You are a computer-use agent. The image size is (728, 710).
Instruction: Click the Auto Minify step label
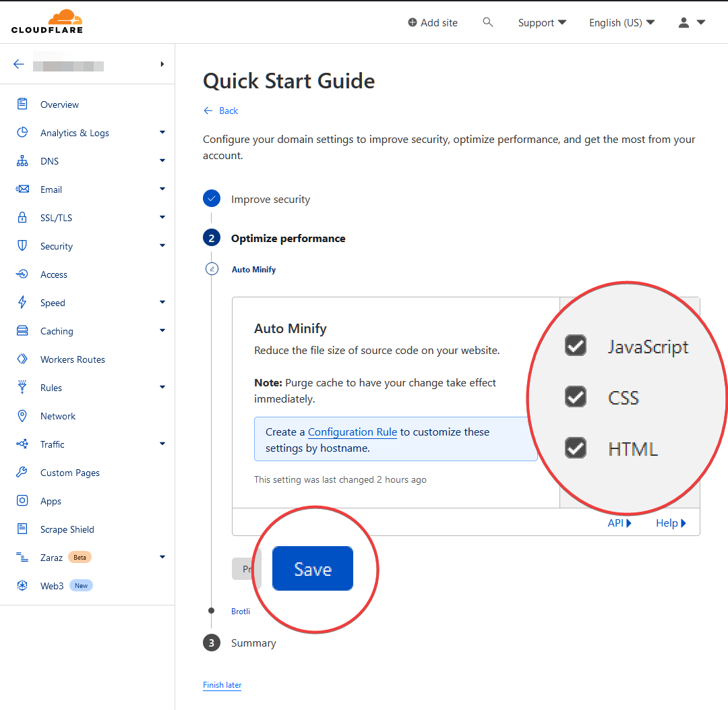[x=253, y=269]
